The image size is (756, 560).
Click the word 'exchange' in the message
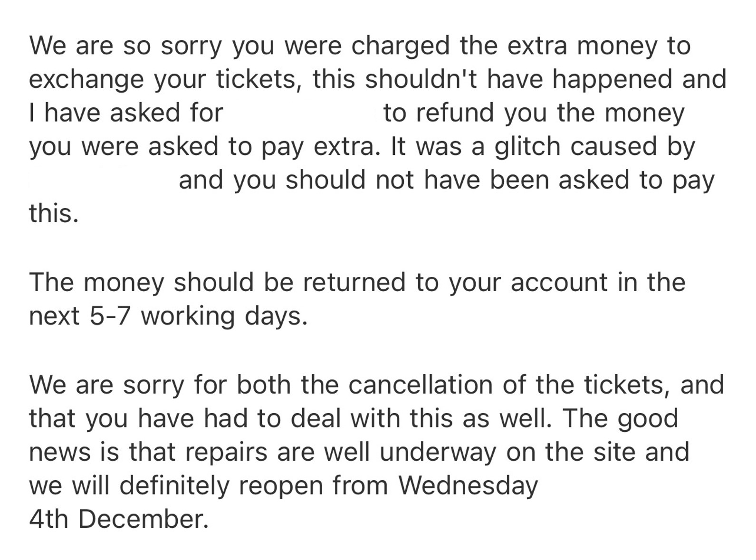[x=86, y=79]
